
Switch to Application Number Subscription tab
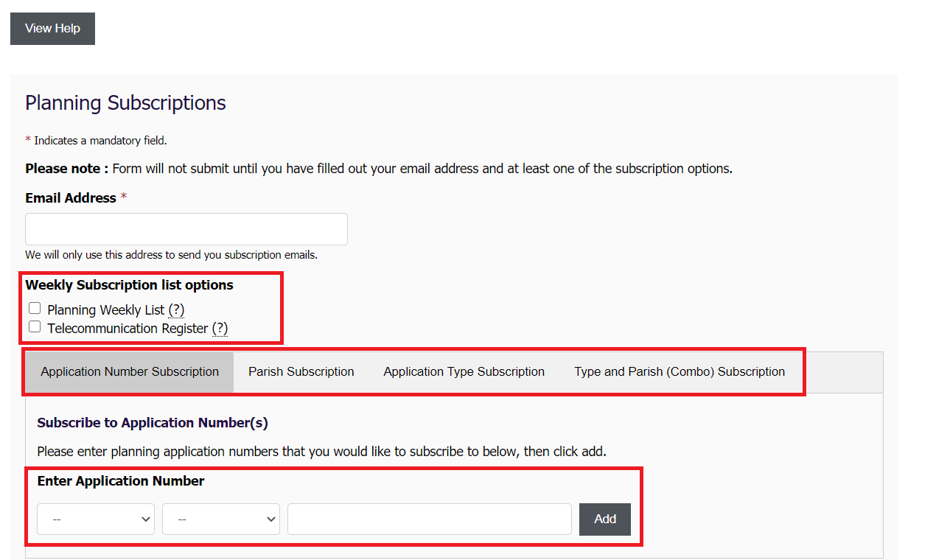click(130, 372)
